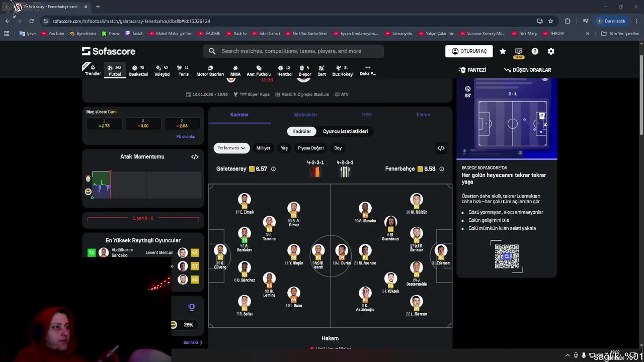Open embed code icon for lineups
This screenshot has width=644, height=362.
(x=441, y=148)
